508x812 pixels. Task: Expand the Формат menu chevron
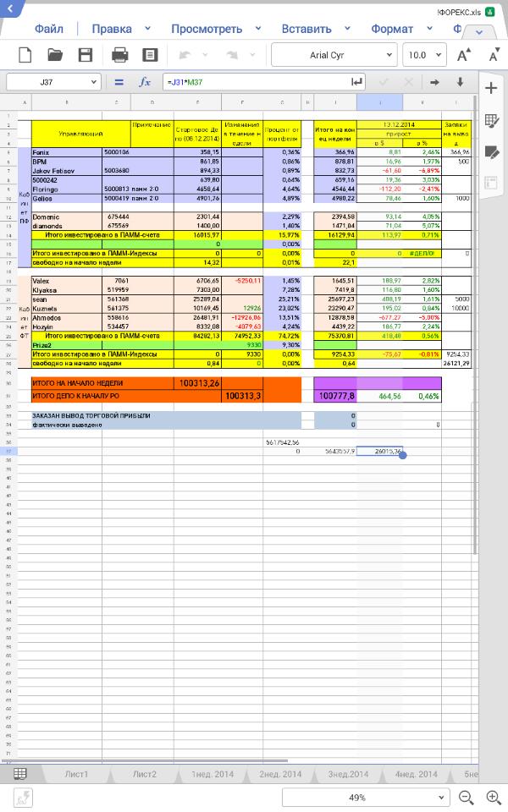[x=429, y=29]
